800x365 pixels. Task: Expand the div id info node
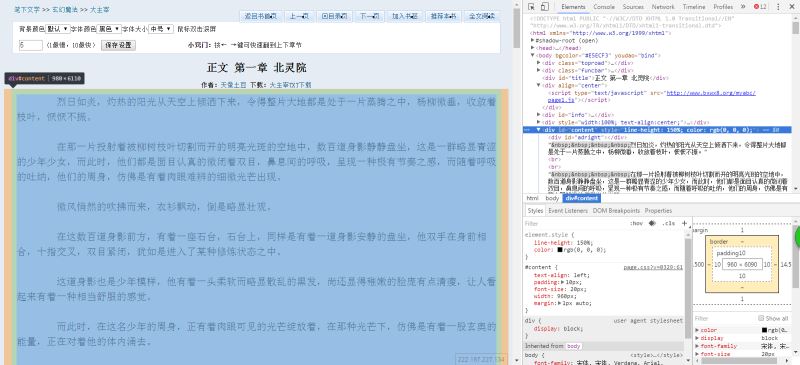point(539,115)
